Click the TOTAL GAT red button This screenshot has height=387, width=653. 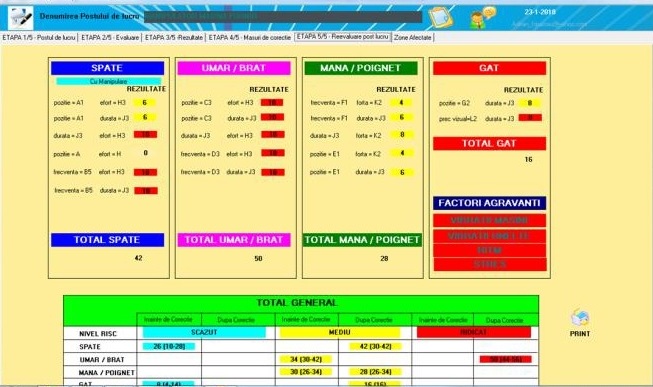pyautogui.click(x=489, y=143)
